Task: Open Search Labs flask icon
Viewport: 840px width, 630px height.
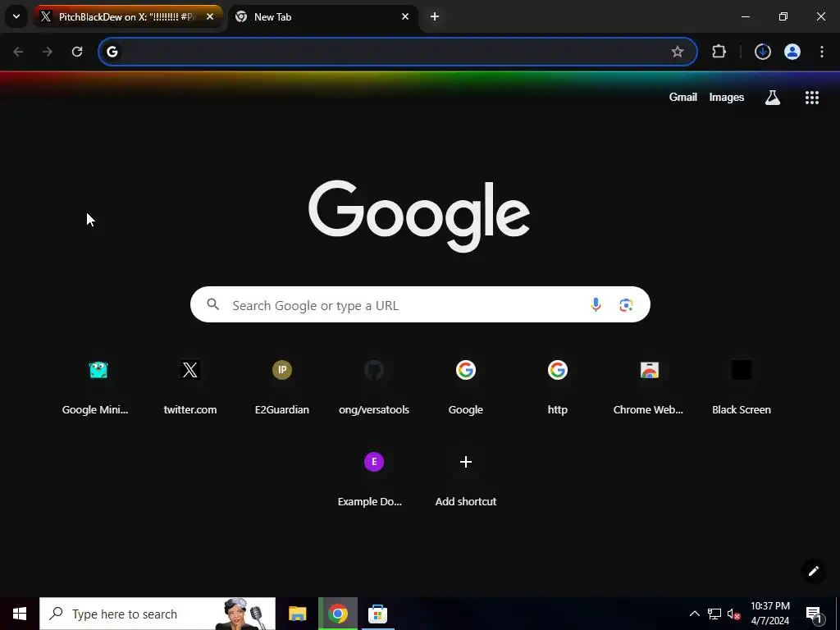Action: [x=773, y=97]
